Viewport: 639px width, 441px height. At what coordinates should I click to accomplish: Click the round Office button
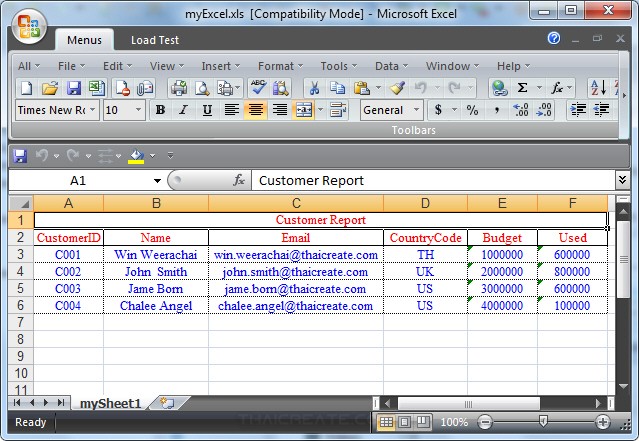[30, 26]
